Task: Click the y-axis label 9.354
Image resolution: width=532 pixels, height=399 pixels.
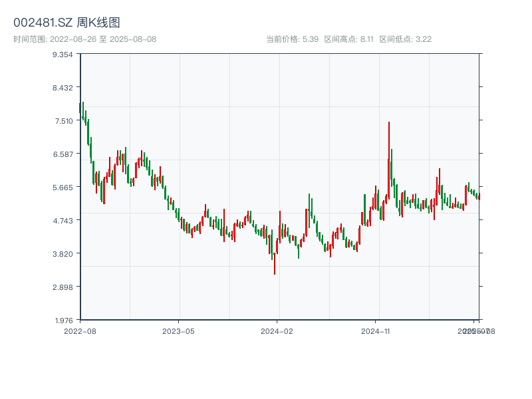Action: coord(63,55)
